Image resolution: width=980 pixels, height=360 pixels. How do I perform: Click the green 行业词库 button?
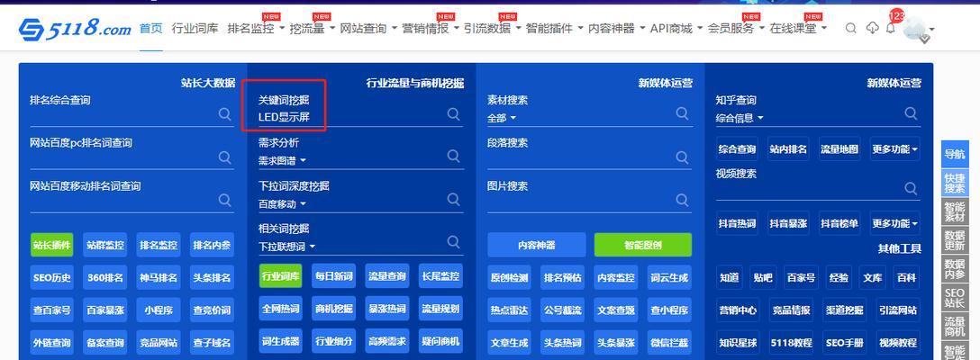pos(281,275)
